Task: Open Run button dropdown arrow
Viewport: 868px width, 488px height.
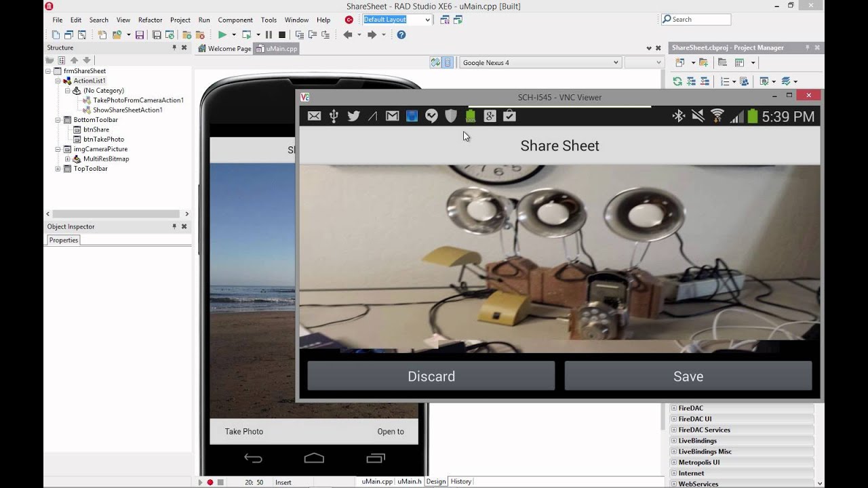Action: point(234,35)
